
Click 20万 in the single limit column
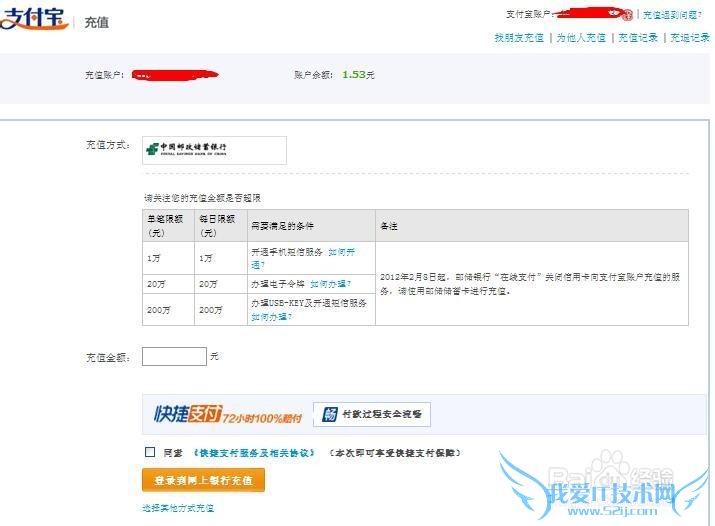(156, 284)
